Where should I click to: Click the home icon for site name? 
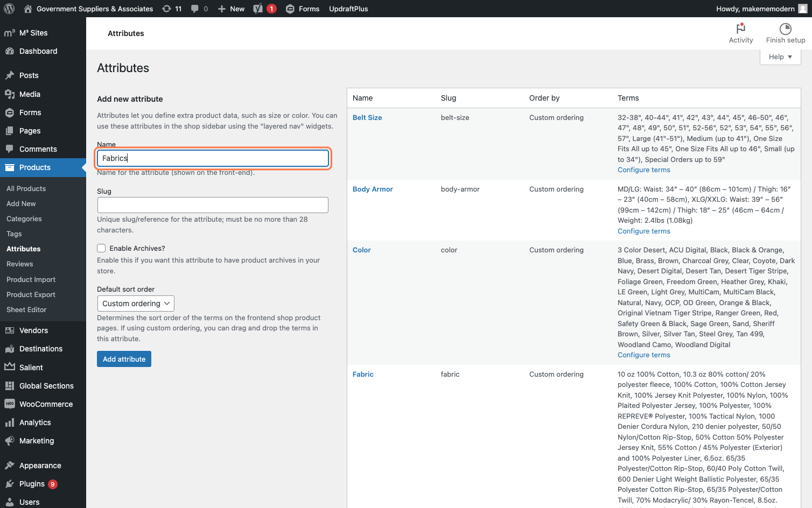click(x=28, y=9)
